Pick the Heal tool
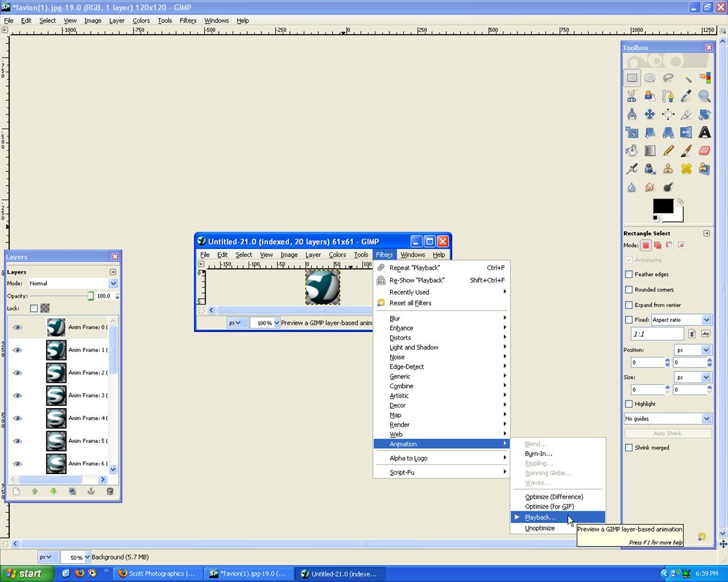The width and height of the screenshot is (728, 582). click(686, 169)
